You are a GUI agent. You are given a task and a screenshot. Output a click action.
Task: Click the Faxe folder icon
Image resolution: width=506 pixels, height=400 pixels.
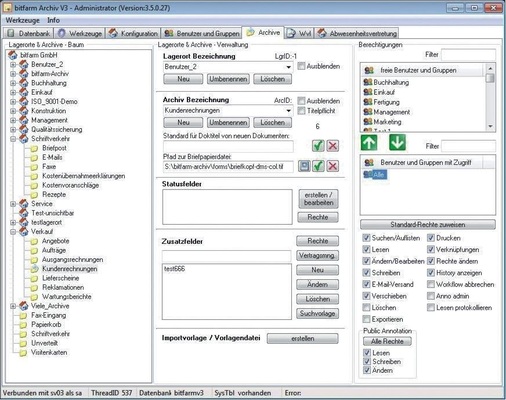[x=34, y=167]
